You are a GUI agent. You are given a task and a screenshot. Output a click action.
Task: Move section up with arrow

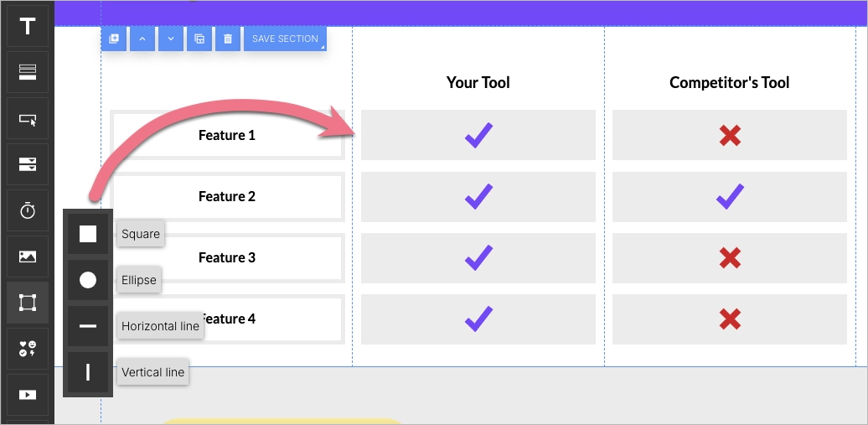[x=142, y=39]
